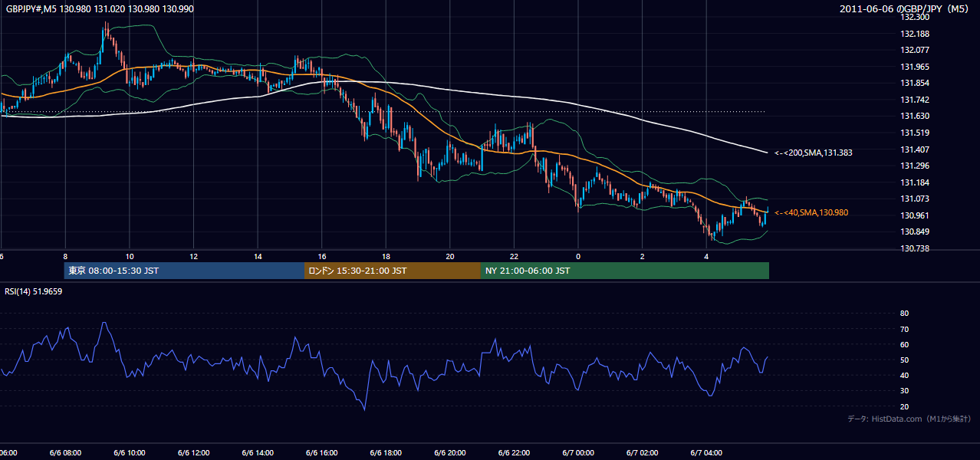This screenshot has height=460, width=980.
Task: Click the price chart hour tick 8
Action: (x=65, y=256)
